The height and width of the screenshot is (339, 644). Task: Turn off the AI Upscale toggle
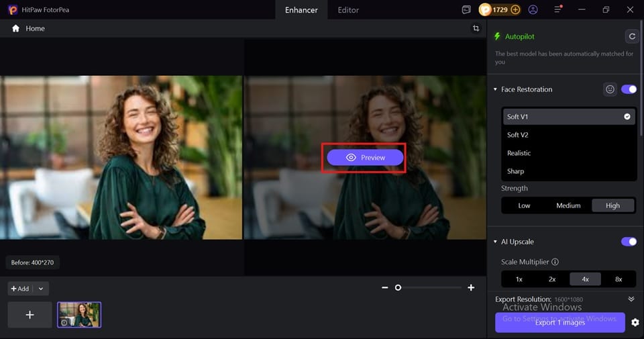(x=629, y=242)
